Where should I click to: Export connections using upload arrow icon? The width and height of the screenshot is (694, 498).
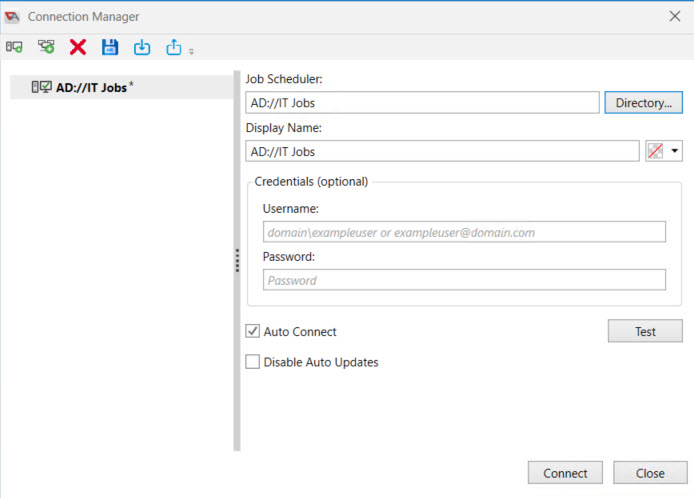tap(174, 47)
